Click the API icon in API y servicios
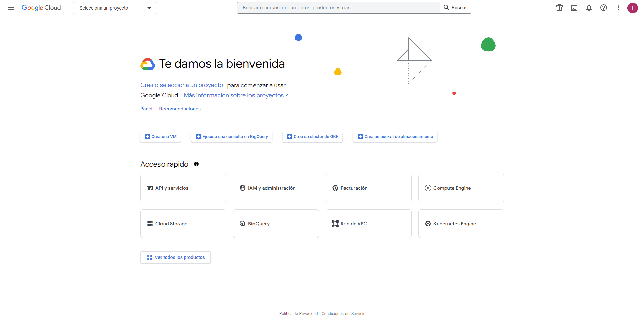 tap(150, 188)
